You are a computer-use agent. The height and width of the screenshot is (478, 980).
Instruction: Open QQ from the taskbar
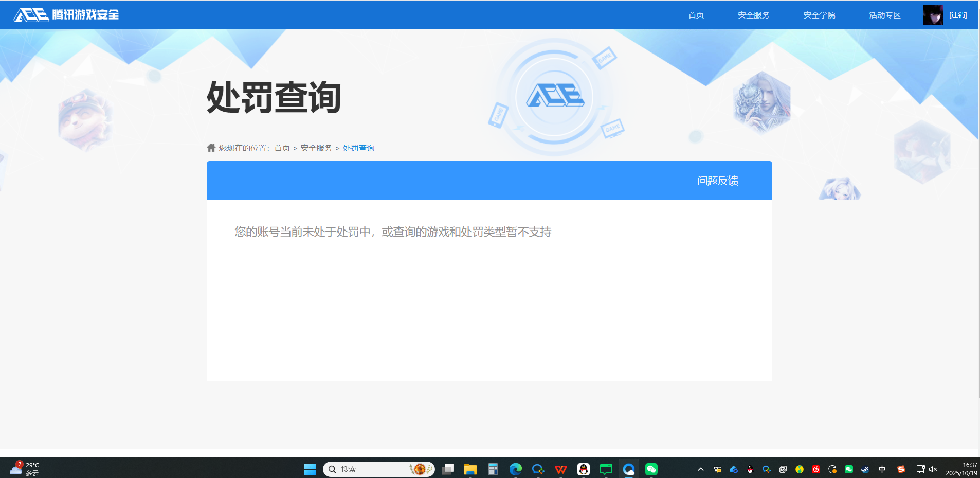pos(583,469)
